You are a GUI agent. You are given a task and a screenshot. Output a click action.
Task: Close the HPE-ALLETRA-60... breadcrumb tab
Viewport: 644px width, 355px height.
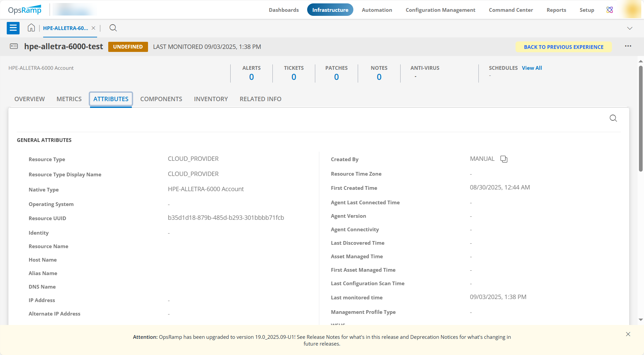click(93, 28)
